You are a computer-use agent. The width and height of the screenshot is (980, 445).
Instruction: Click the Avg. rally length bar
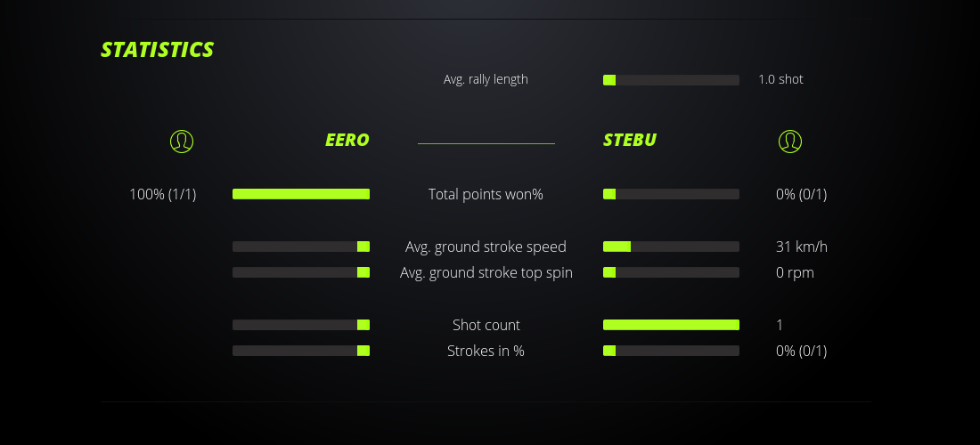click(x=671, y=80)
